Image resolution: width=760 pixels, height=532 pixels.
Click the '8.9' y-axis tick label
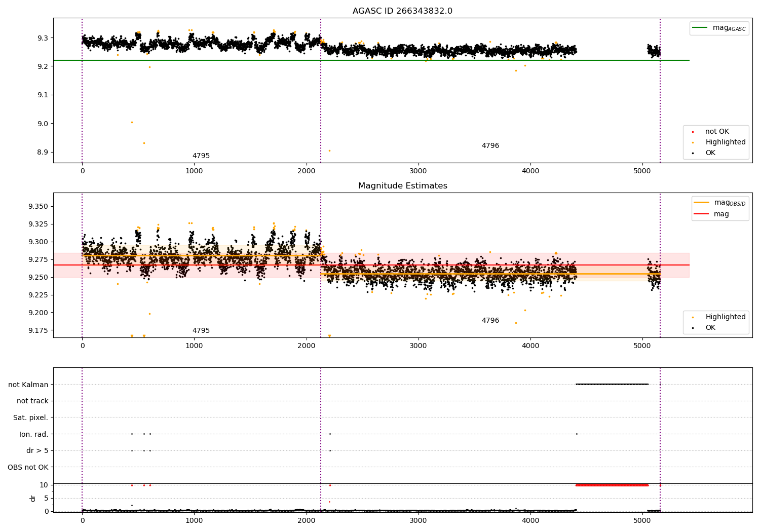[43, 152]
